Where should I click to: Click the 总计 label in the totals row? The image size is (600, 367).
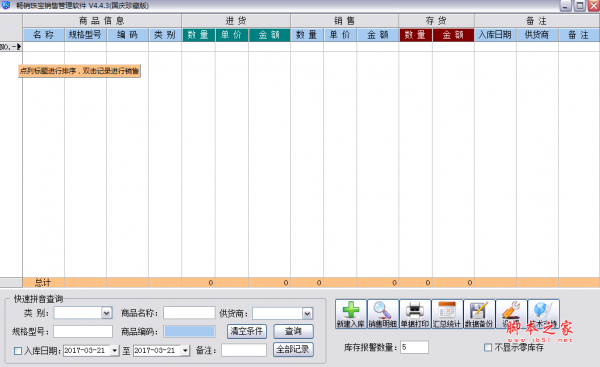(x=43, y=282)
